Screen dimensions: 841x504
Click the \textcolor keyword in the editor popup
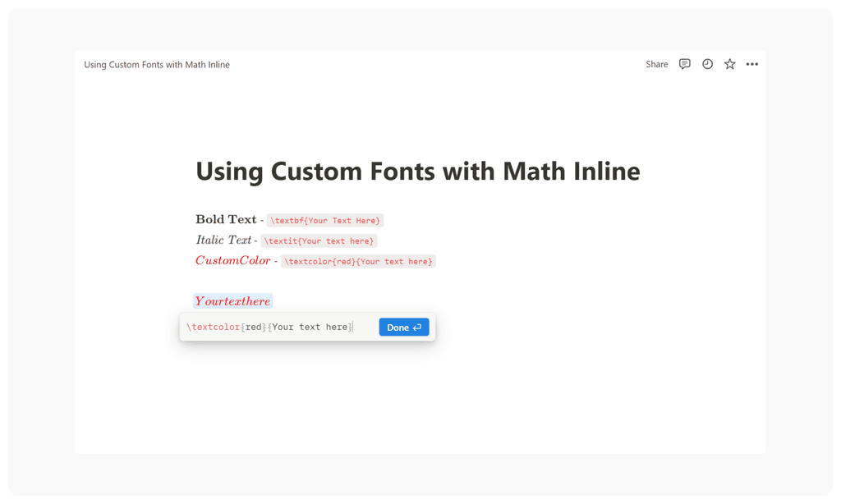pos(212,327)
